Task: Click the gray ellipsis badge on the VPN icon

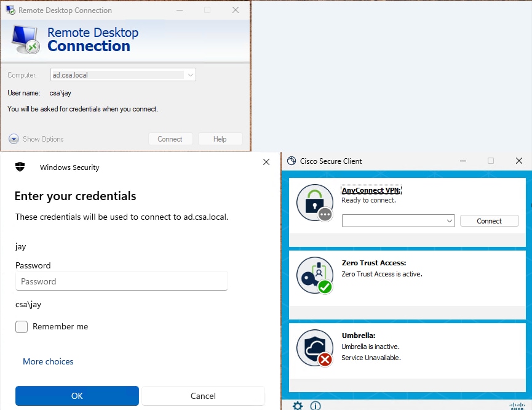Action: point(325,214)
